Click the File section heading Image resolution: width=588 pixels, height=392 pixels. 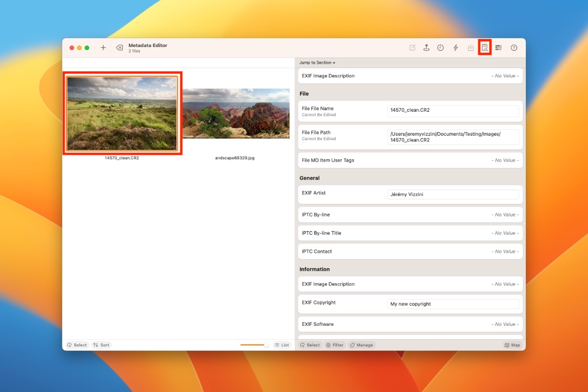click(x=304, y=94)
